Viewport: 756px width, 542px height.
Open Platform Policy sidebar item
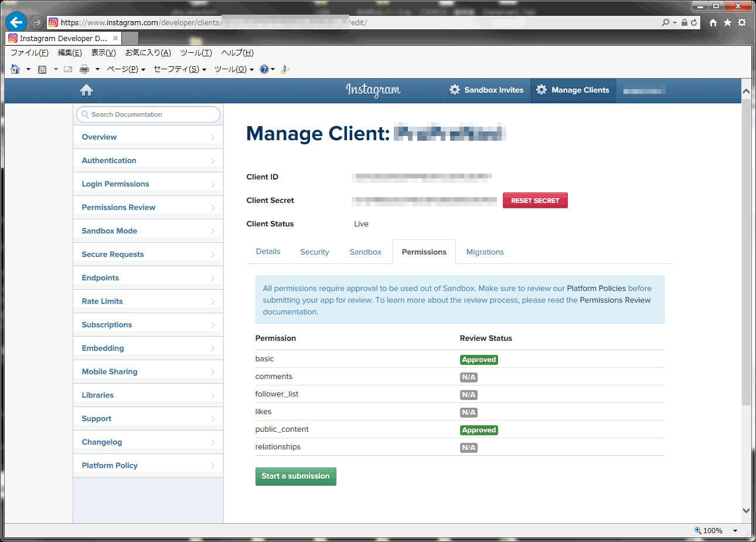click(148, 465)
